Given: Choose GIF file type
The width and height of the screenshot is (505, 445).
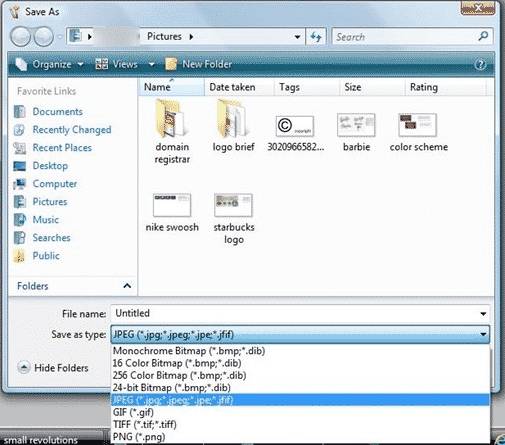Looking at the screenshot, I should [x=300, y=412].
